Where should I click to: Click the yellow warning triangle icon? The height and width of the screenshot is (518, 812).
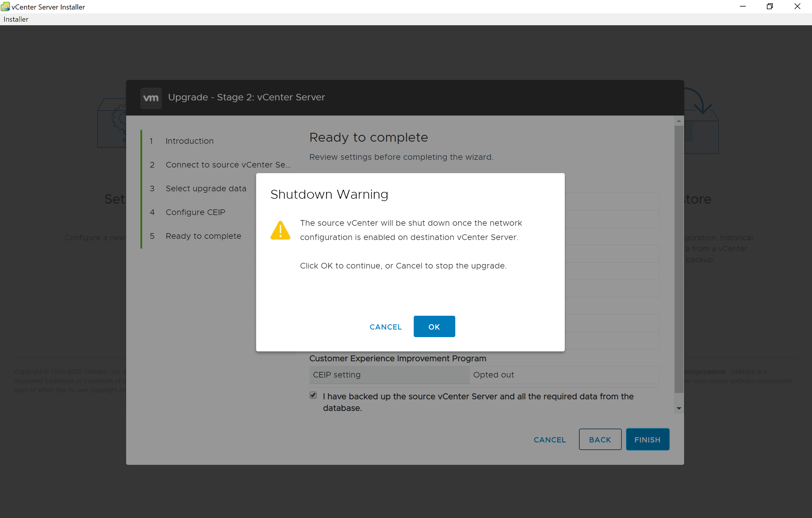(x=280, y=230)
